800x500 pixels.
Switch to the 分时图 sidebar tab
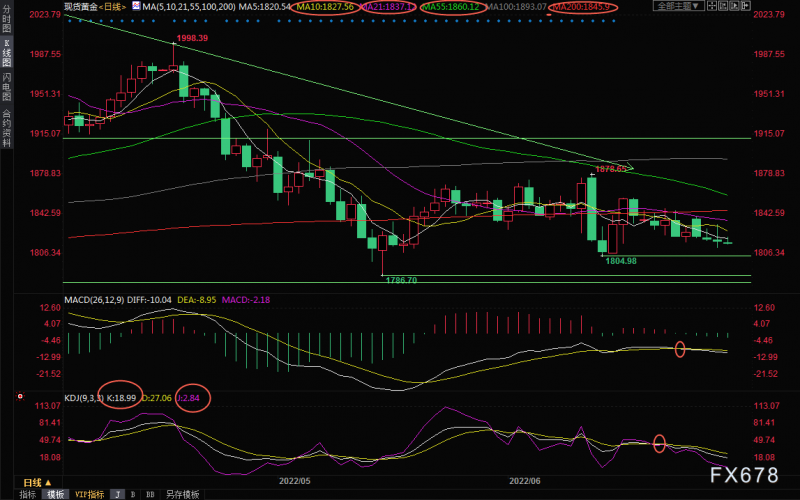click(x=6, y=20)
